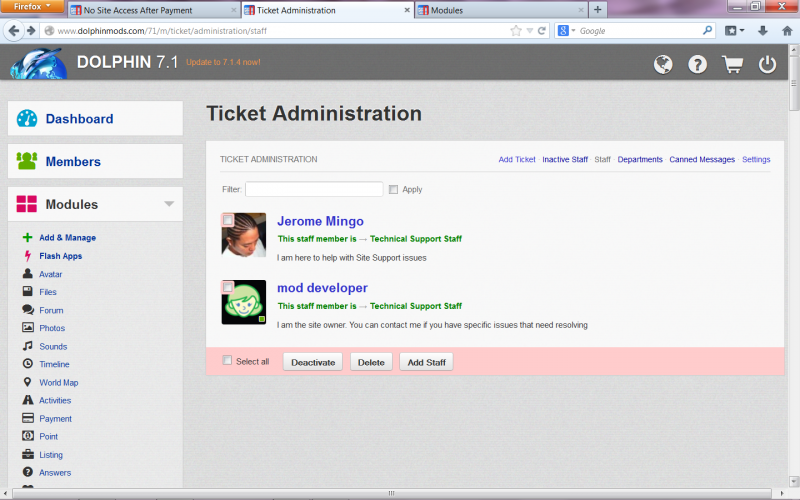Open the URL history dropdown arrow
This screenshot has height=500, width=800.
[530, 31]
